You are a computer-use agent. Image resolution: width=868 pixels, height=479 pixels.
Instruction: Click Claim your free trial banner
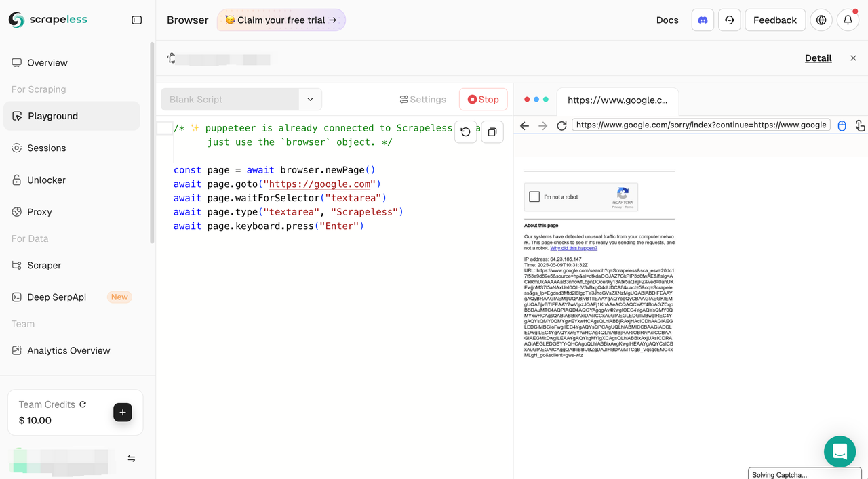coord(281,20)
